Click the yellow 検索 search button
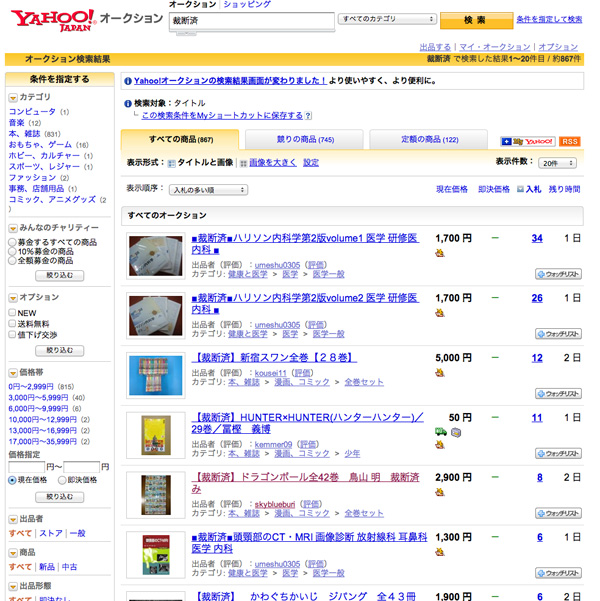 pyautogui.click(x=477, y=20)
